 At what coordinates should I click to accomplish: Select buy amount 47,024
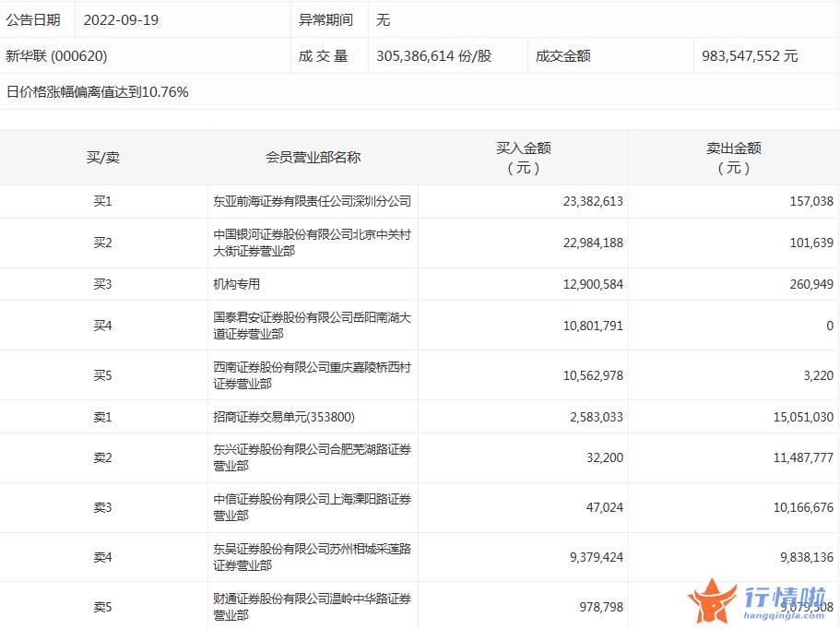pos(605,507)
